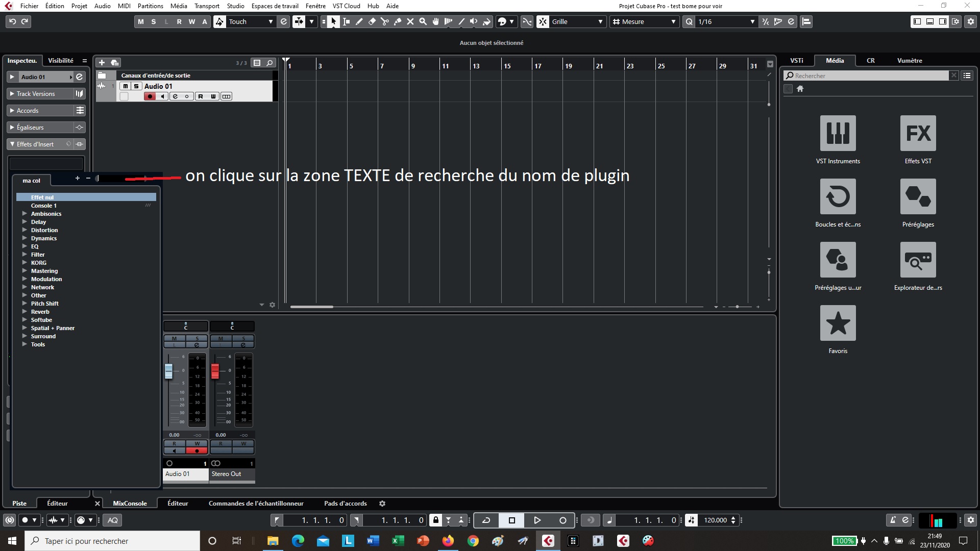Viewport: 980px width, 551px height.
Task: Switch to the VSTi tab
Action: coord(796,60)
